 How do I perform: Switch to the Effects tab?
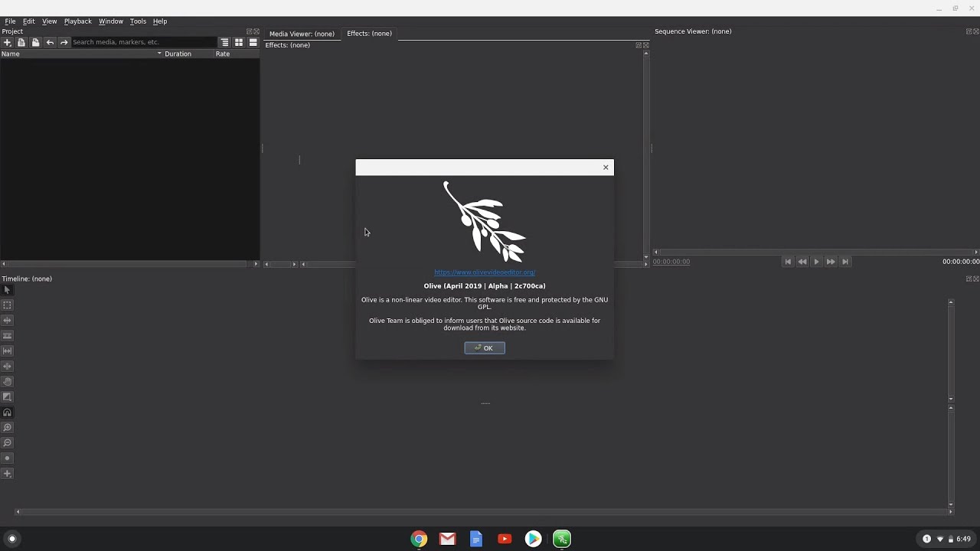point(369,34)
